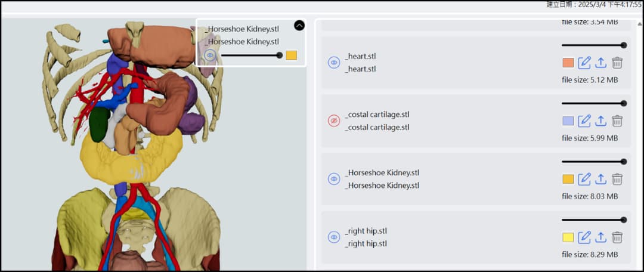Click upload icon for _right hip.stl

(601, 237)
